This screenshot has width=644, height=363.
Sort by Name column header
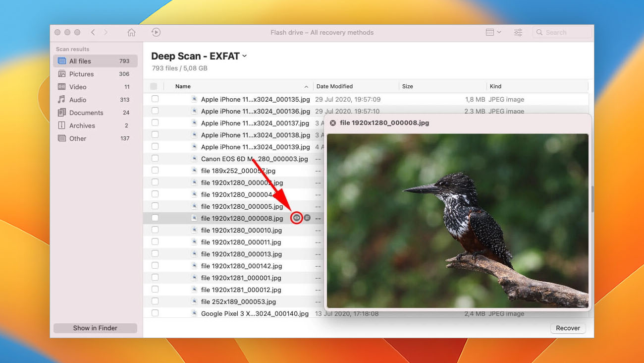(183, 86)
